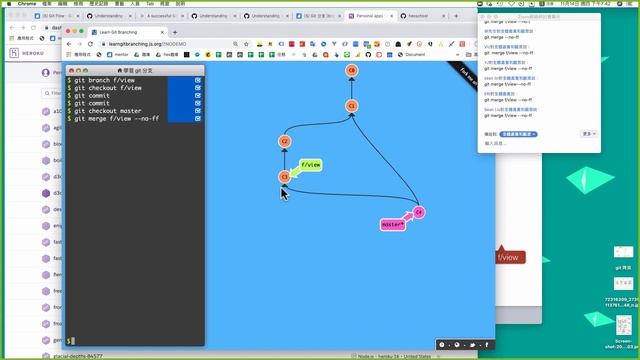Go back in the front Chrome window
This screenshot has height=360, width=640.
[x=69, y=44]
